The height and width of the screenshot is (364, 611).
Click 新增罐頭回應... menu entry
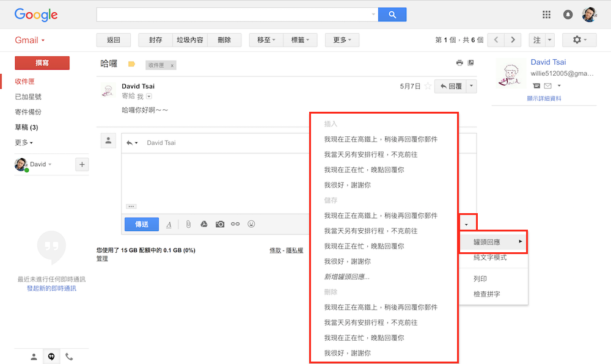coord(347,277)
